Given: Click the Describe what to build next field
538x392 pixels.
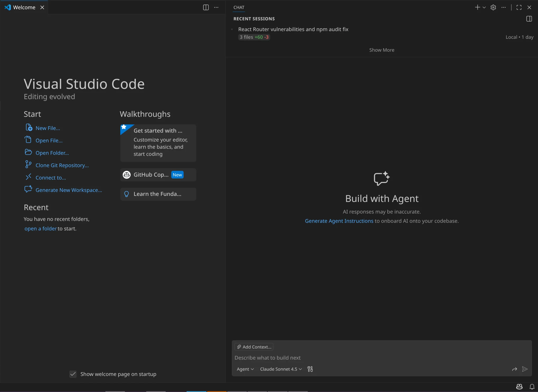Looking at the screenshot, I should pyautogui.click(x=267, y=358).
